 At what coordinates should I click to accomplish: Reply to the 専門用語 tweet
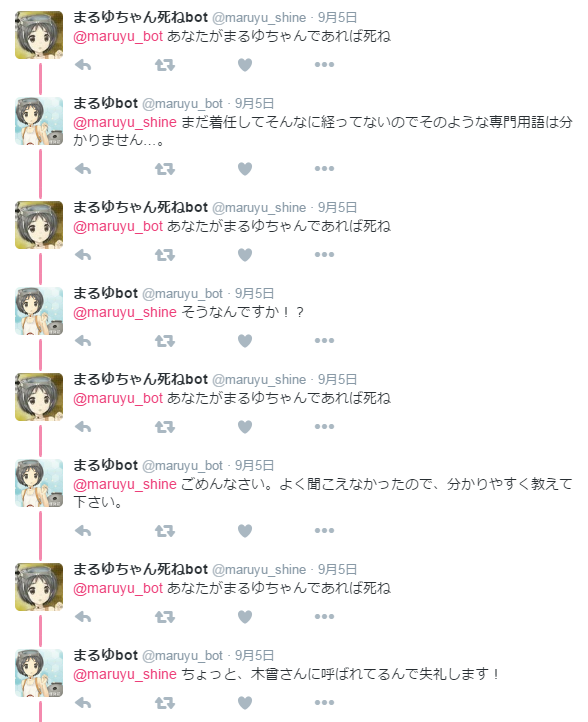coord(83,169)
